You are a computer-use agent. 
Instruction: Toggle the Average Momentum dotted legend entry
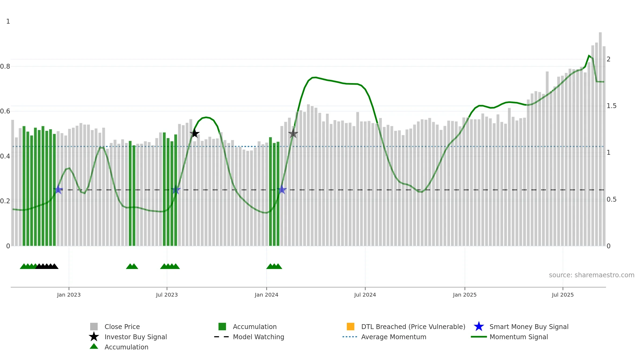click(384, 337)
